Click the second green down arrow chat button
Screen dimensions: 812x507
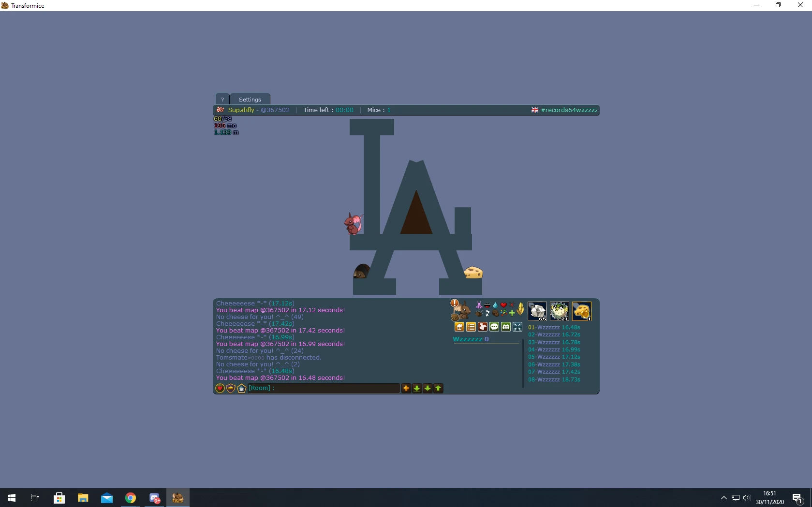point(428,388)
